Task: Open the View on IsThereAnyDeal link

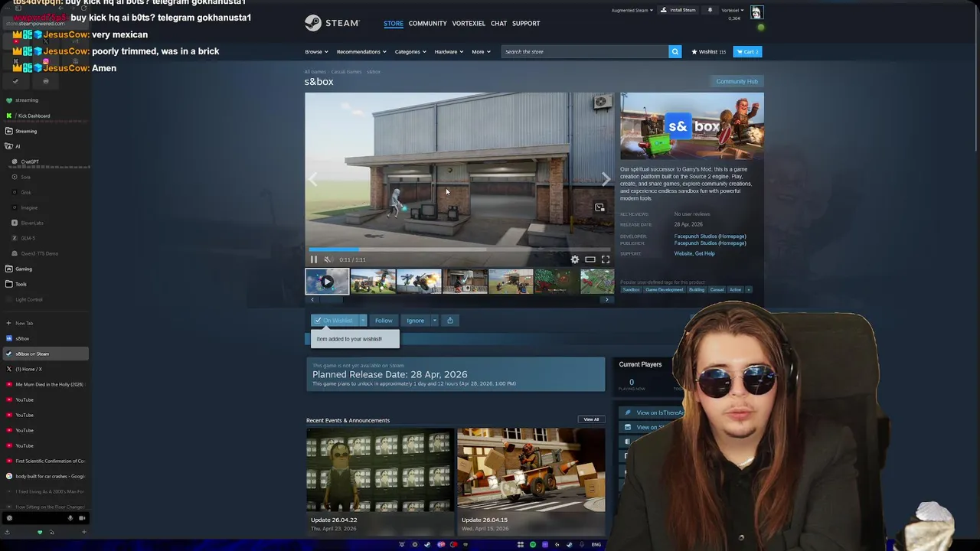Action: [x=660, y=412]
